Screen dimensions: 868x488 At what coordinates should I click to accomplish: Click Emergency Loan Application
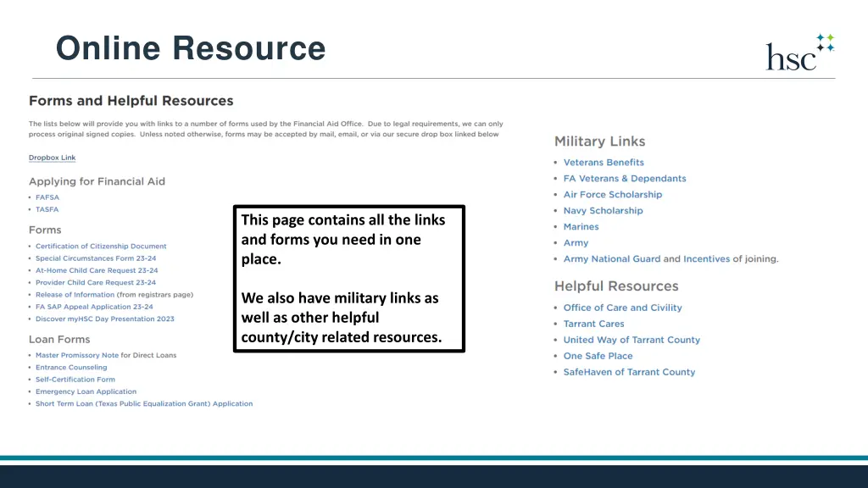86,391
